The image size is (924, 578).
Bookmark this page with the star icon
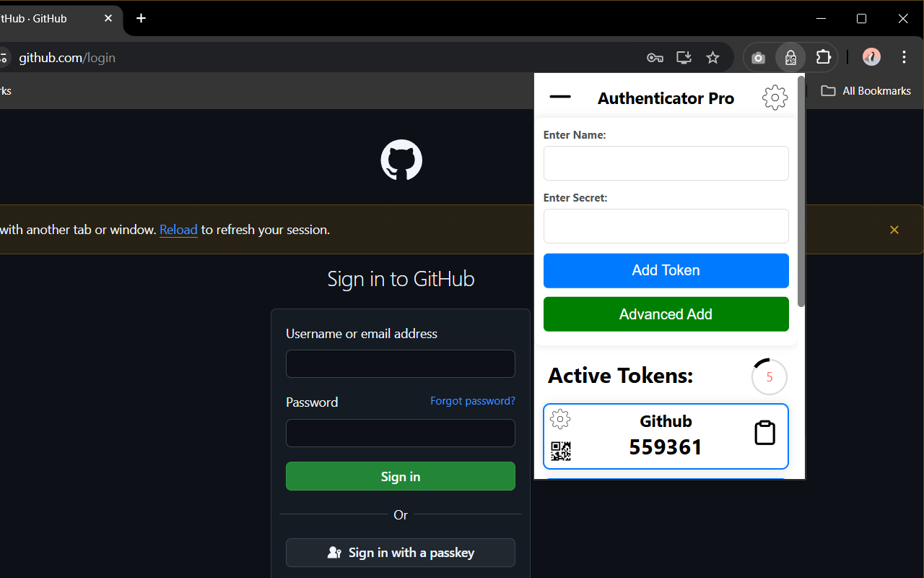tap(712, 57)
